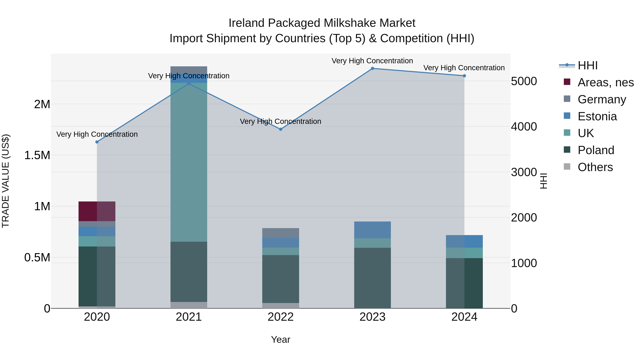The width and height of the screenshot is (644, 362).
Task: Click the 2023 x-axis label
Action: (x=372, y=317)
